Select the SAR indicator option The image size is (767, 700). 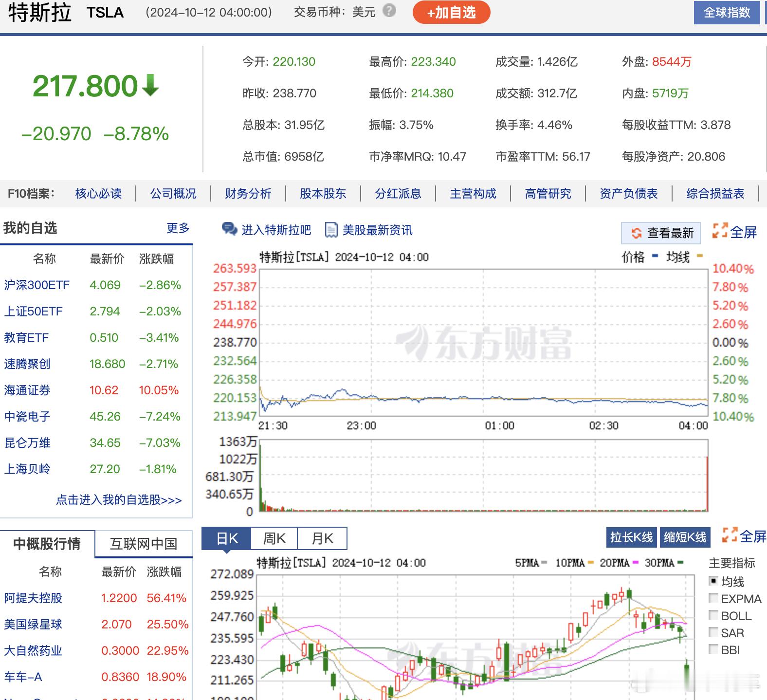(713, 632)
